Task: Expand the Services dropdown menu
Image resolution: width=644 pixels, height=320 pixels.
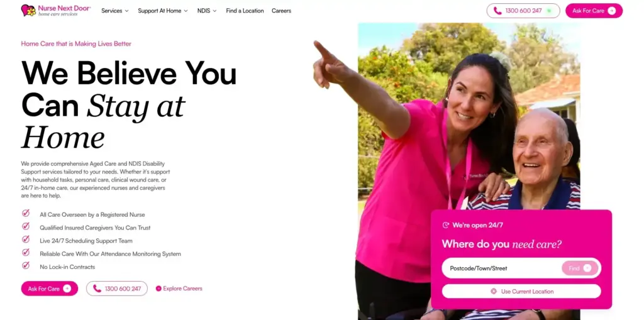Action: point(115,11)
